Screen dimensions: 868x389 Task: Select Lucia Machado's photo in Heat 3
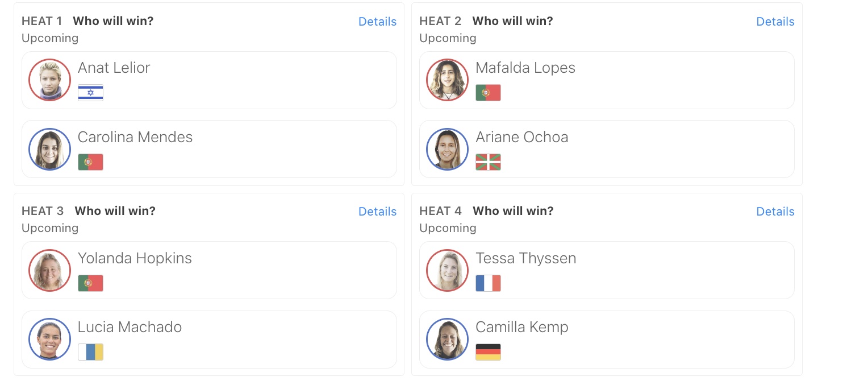coord(50,339)
